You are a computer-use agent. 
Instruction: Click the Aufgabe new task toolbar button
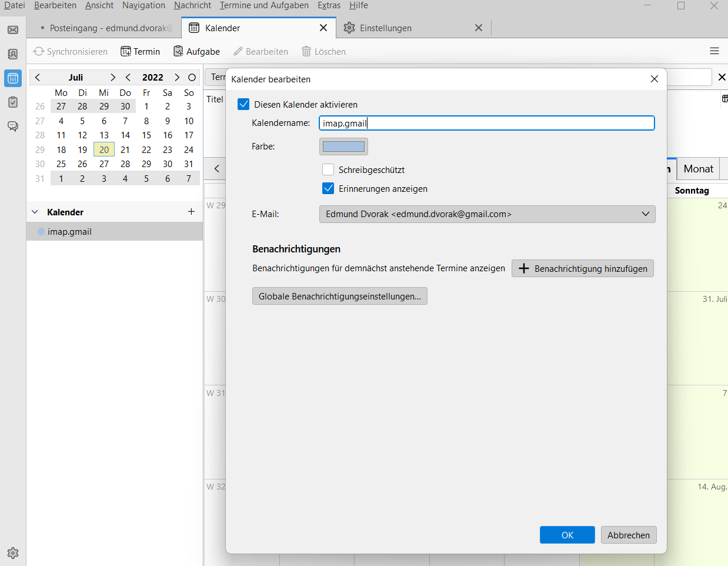click(x=197, y=52)
